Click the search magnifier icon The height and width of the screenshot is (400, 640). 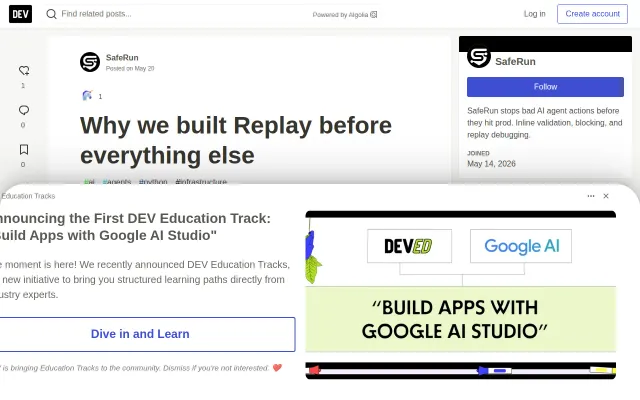(x=51, y=14)
